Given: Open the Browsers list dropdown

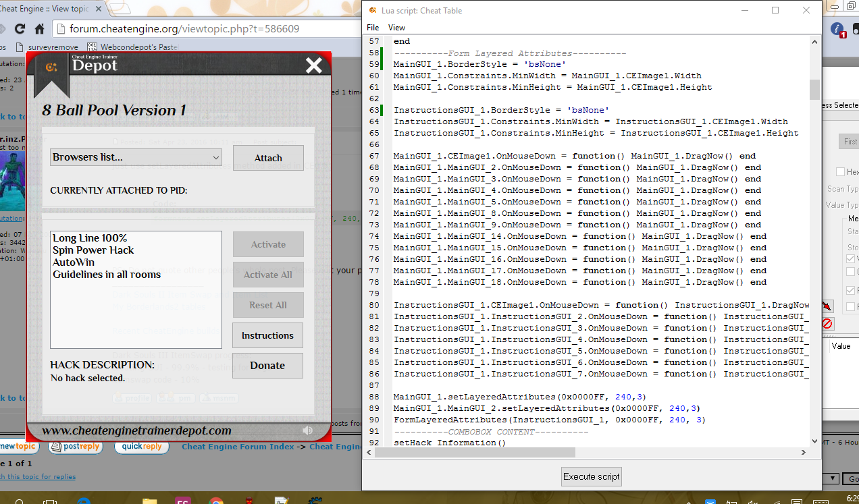Looking at the screenshot, I should [x=136, y=157].
